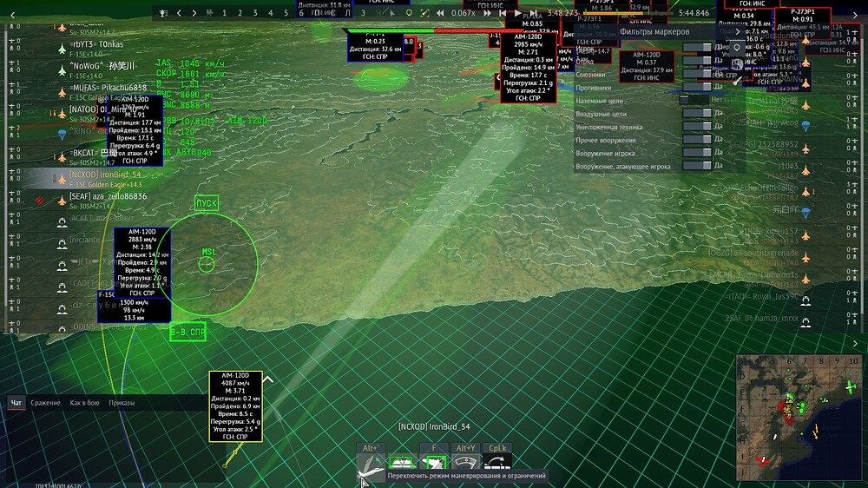Open the Сражение tab

click(45, 403)
